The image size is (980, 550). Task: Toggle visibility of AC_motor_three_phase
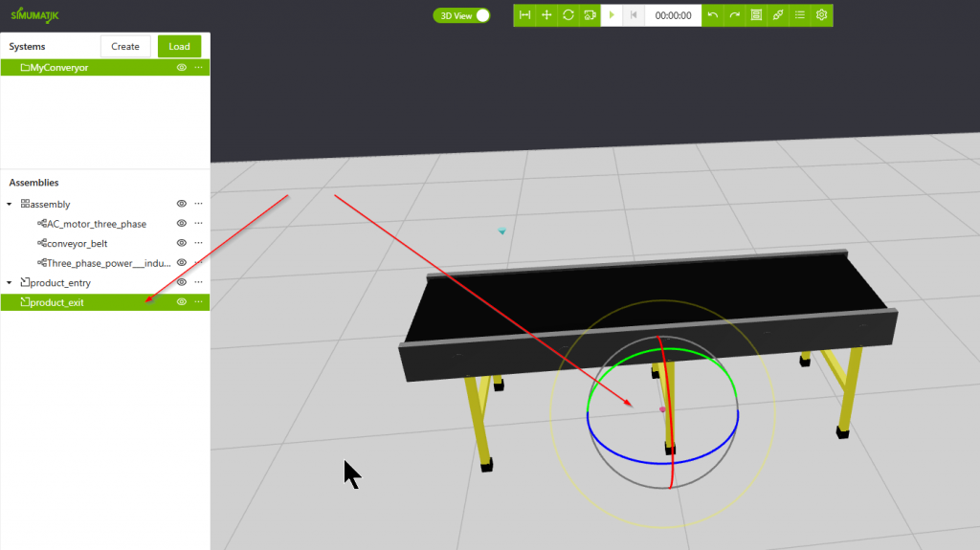(181, 223)
